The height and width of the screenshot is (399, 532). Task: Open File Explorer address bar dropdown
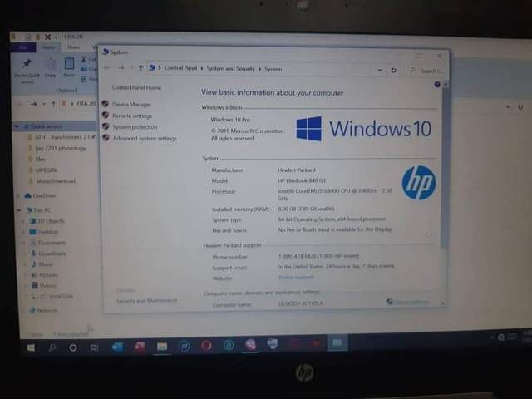tap(508, 107)
